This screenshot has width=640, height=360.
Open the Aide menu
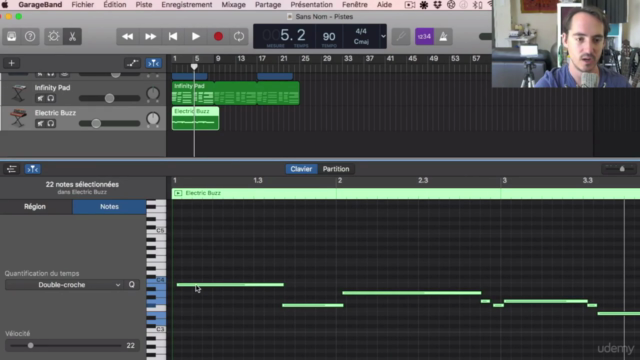tap(384, 5)
